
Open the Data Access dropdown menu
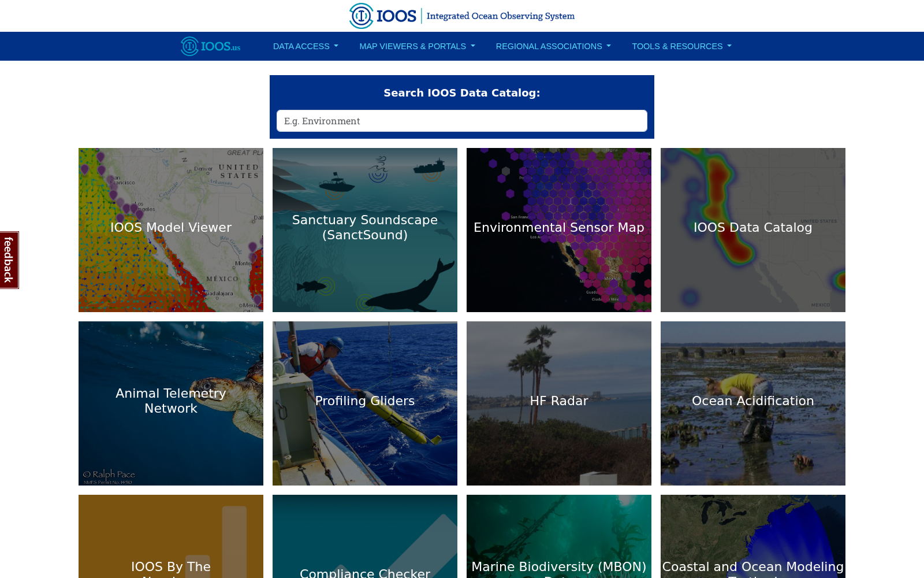pos(305,46)
